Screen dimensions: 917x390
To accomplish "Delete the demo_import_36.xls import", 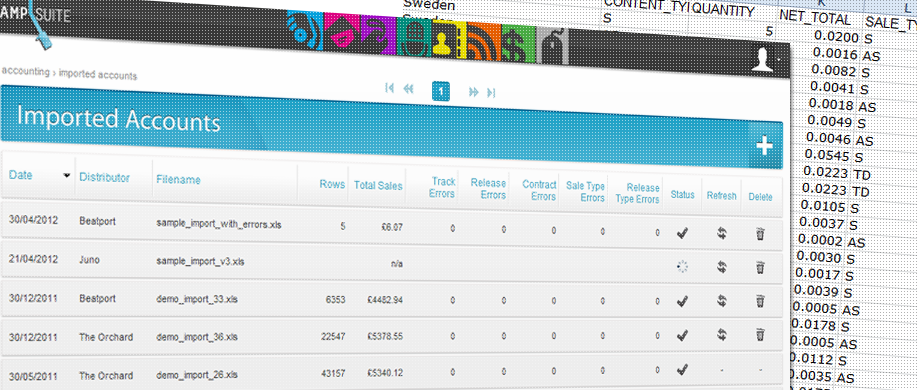I will (x=760, y=335).
